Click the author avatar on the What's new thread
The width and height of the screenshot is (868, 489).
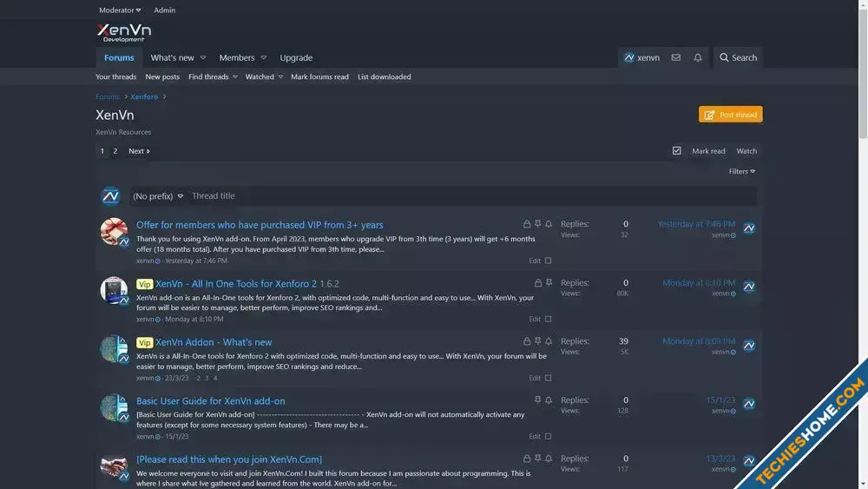pyautogui.click(x=114, y=349)
